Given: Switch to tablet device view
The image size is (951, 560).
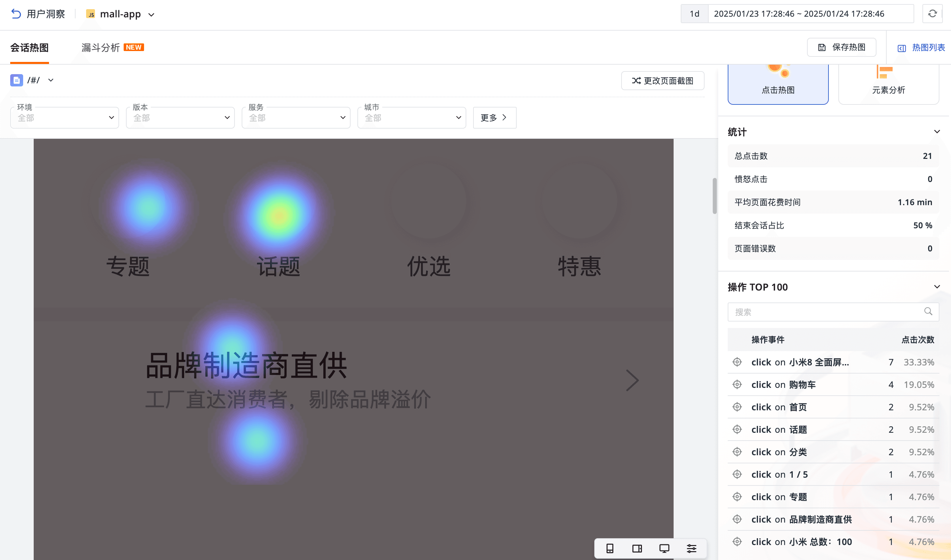Looking at the screenshot, I should (637, 548).
